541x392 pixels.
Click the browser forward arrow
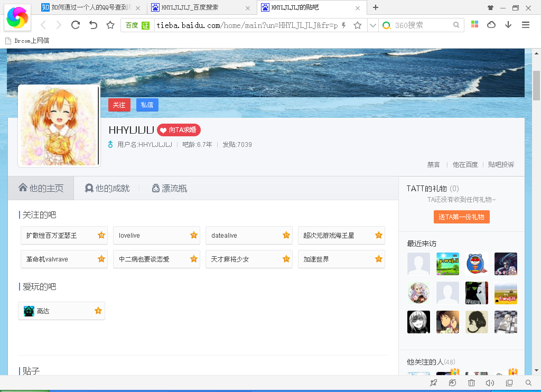(59, 25)
